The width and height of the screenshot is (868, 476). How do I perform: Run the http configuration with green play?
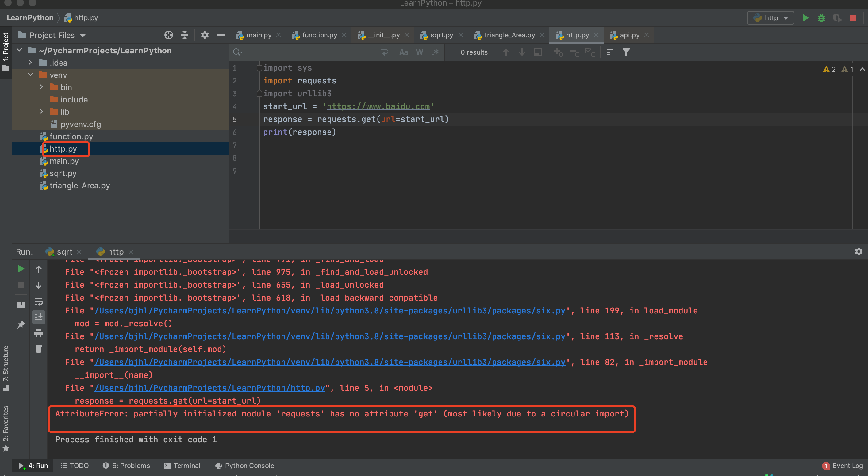coord(805,18)
